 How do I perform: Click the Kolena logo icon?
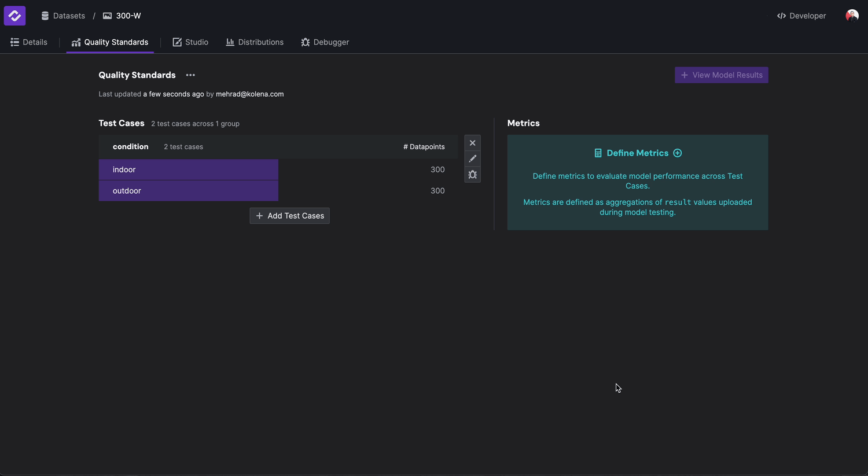click(x=14, y=16)
